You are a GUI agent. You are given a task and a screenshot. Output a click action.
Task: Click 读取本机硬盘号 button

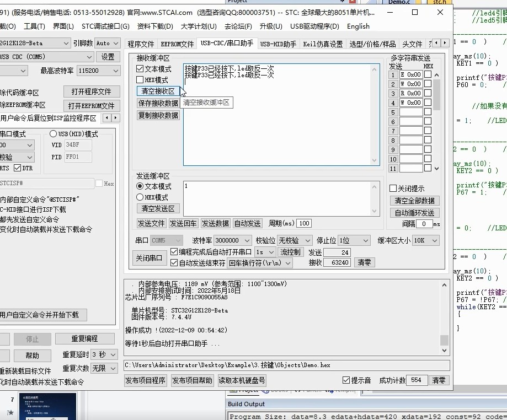[242, 380]
